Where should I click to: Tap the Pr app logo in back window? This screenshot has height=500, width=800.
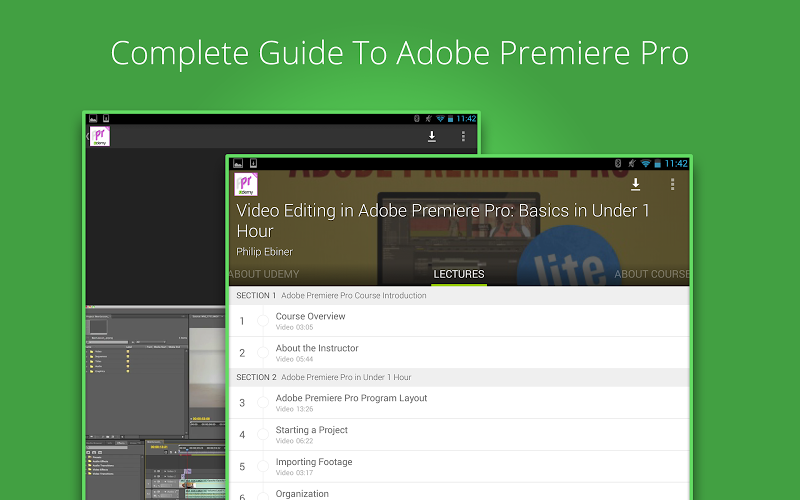(100, 137)
